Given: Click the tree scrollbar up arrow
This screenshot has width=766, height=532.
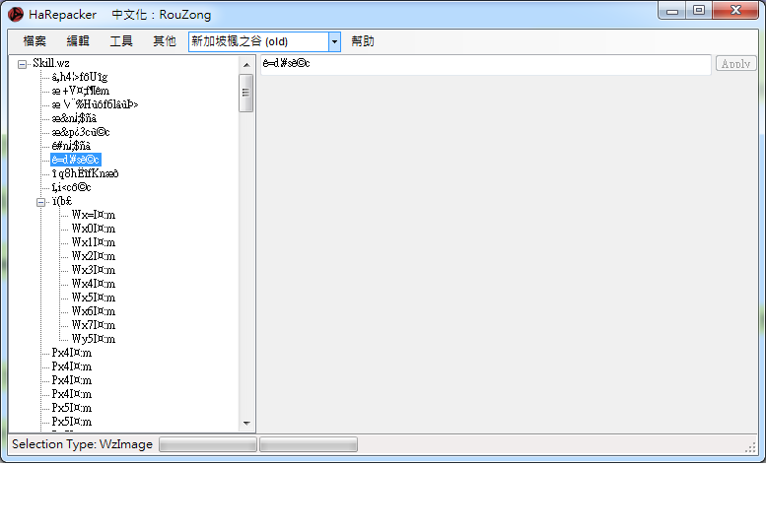Looking at the screenshot, I should (246, 65).
